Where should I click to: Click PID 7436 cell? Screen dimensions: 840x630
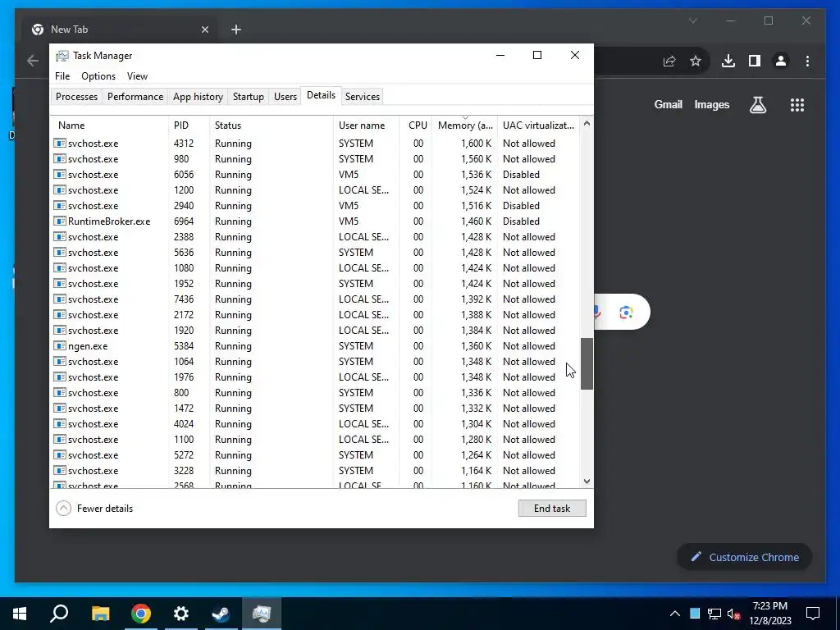(184, 299)
